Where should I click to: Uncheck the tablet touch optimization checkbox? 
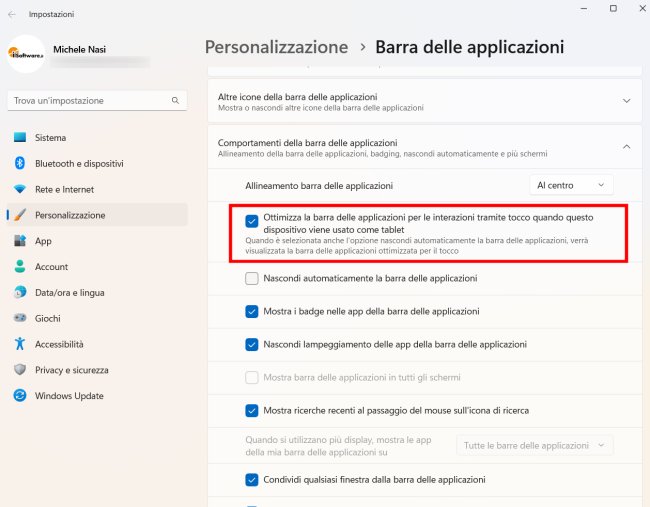pyautogui.click(x=252, y=222)
